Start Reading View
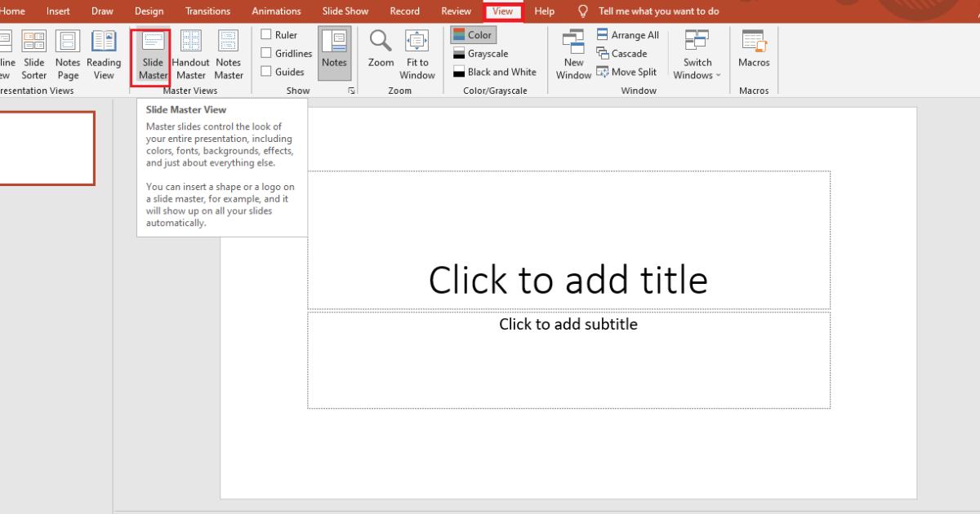980x514 pixels. [x=104, y=55]
